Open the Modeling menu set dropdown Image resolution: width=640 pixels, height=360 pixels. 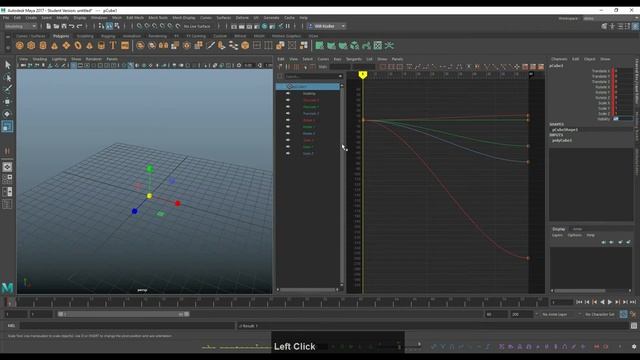point(20,26)
